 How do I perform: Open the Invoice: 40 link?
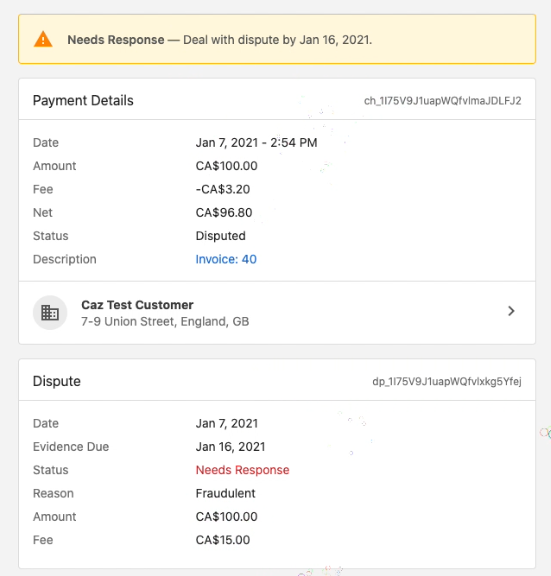226,259
